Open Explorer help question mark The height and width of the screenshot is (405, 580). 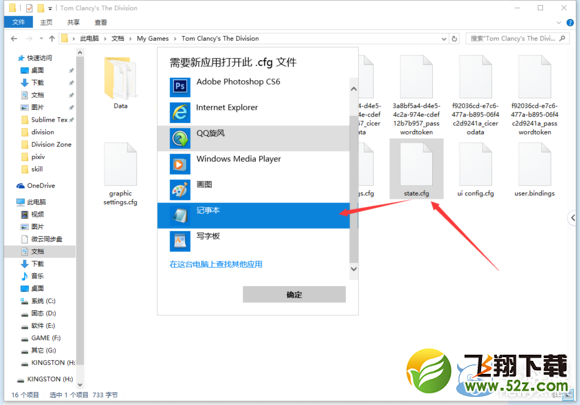[570, 23]
